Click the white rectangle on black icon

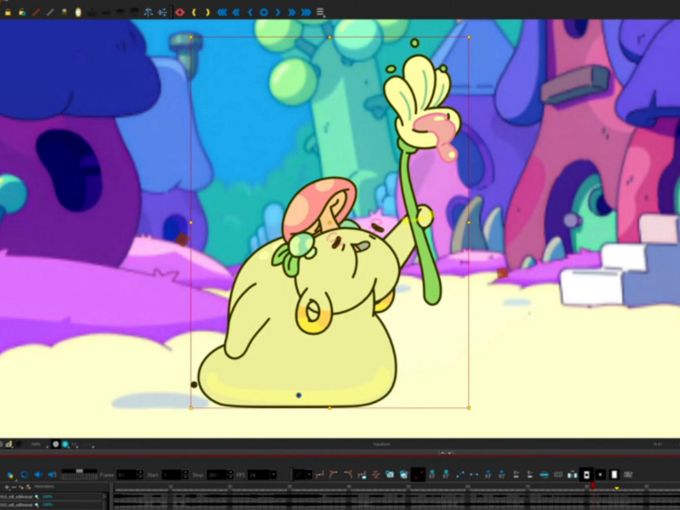pos(614,475)
